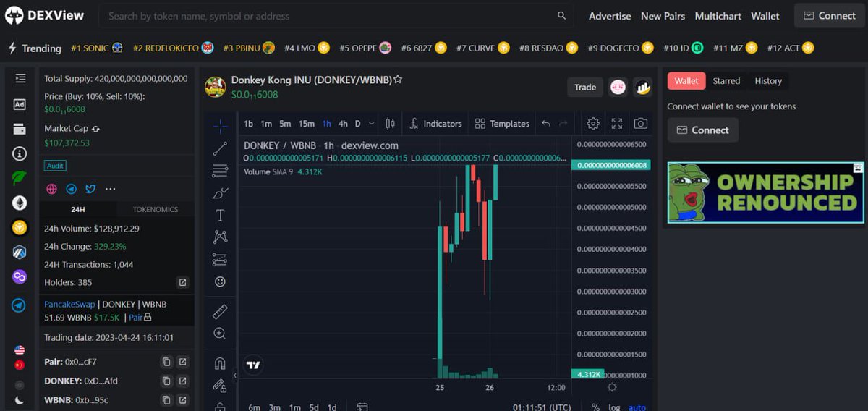Open the token Audit badge
Screen dimensions: 868x411
click(56, 166)
